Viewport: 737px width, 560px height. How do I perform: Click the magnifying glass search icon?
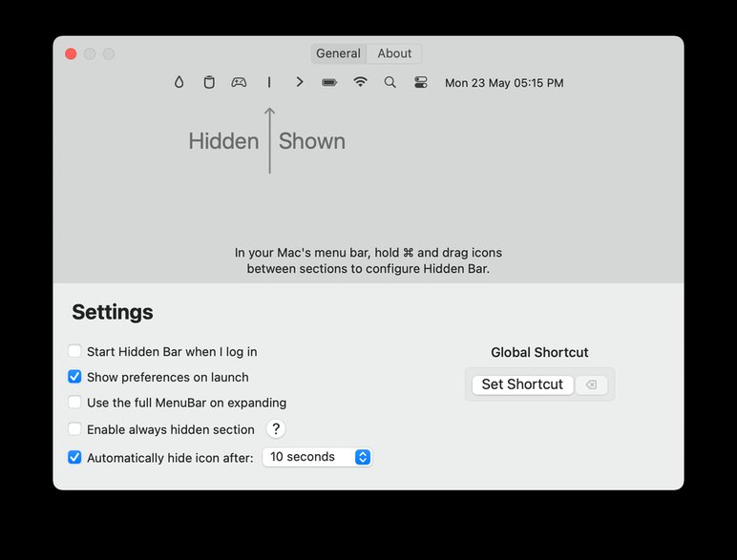tap(390, 82)
